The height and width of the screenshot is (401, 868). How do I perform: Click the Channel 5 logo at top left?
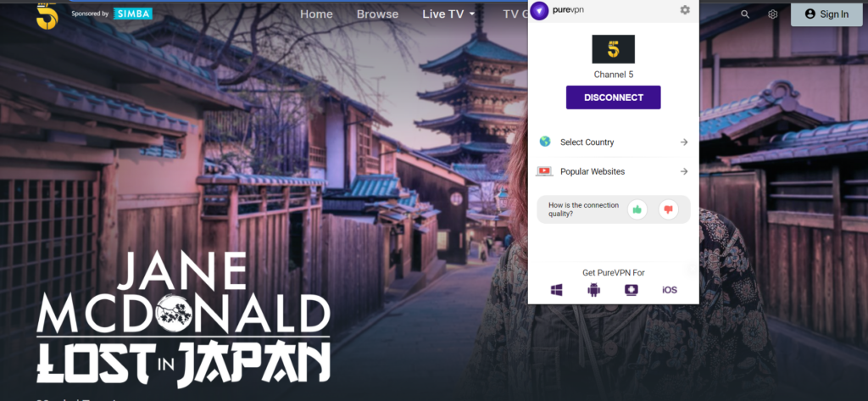47,14
